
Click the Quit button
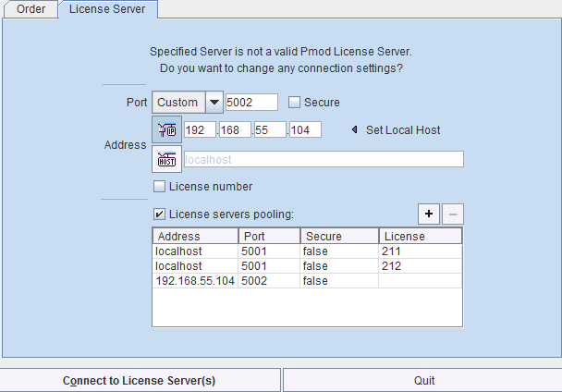coord(423,380)
